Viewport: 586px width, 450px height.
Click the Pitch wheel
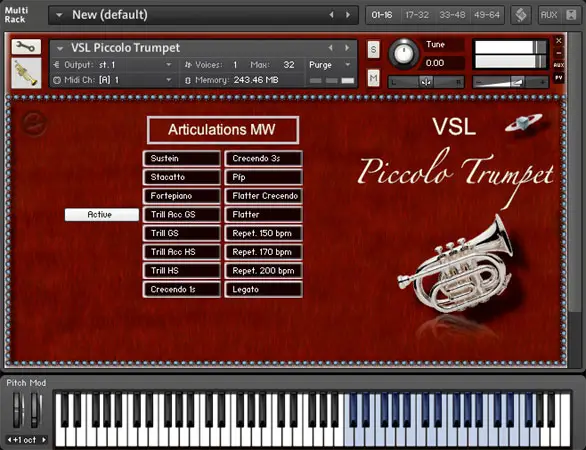pyautogui.click(x=18, y=410)
